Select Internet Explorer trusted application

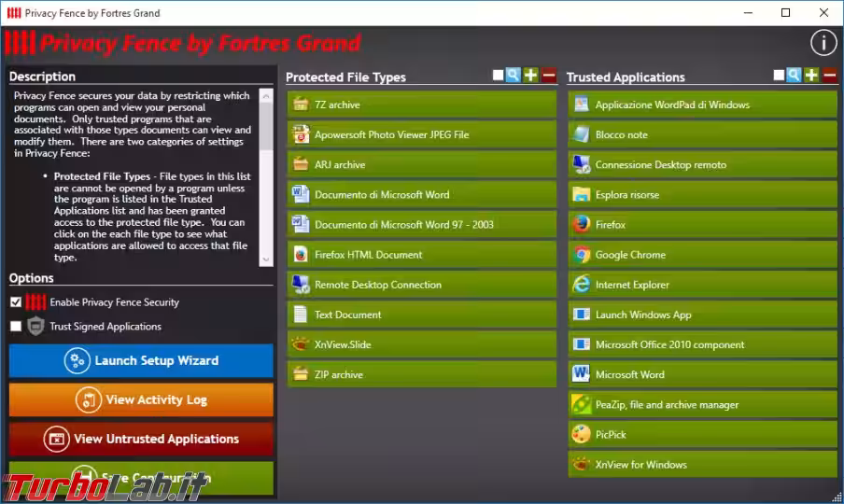tap(703, 285)
